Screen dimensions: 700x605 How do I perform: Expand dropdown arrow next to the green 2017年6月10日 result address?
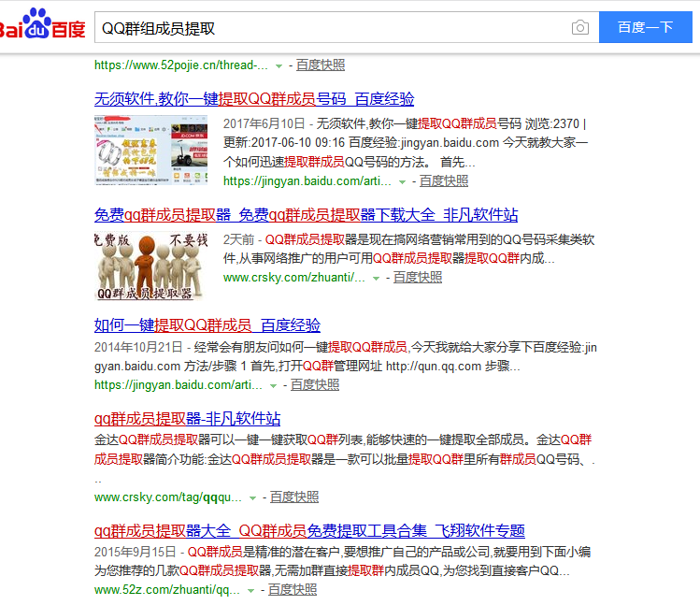click(x=402, y=181)
